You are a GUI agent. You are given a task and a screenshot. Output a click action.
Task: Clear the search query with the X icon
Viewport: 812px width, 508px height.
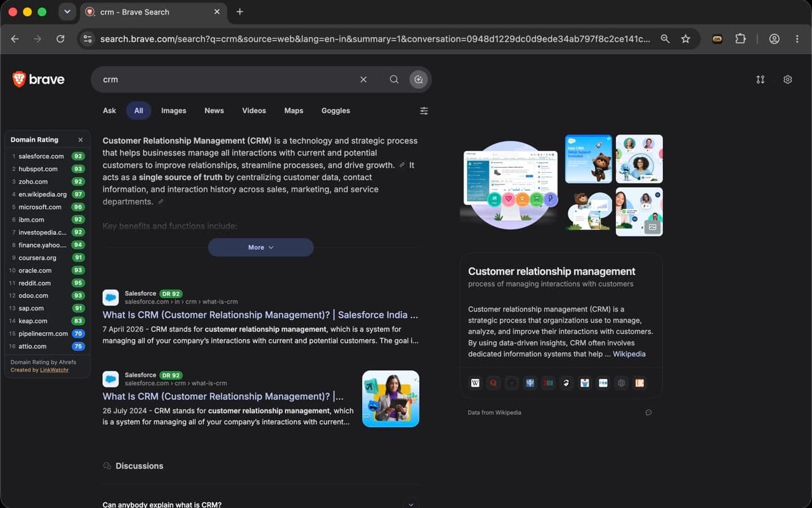click(x=363, y=79)
